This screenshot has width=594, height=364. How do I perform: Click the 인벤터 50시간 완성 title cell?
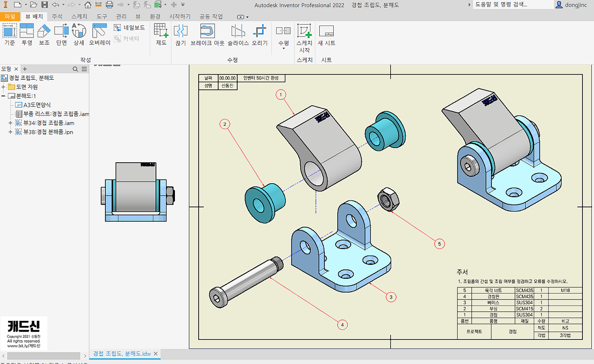coord(261,78)
